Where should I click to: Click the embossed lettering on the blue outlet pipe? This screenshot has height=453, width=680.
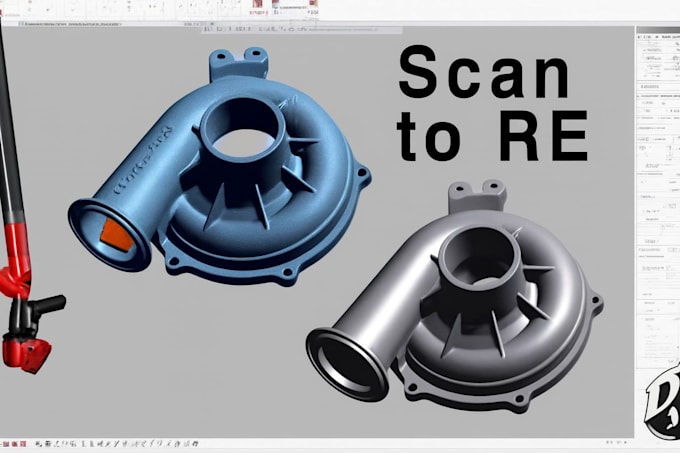(x=143, y=160)
